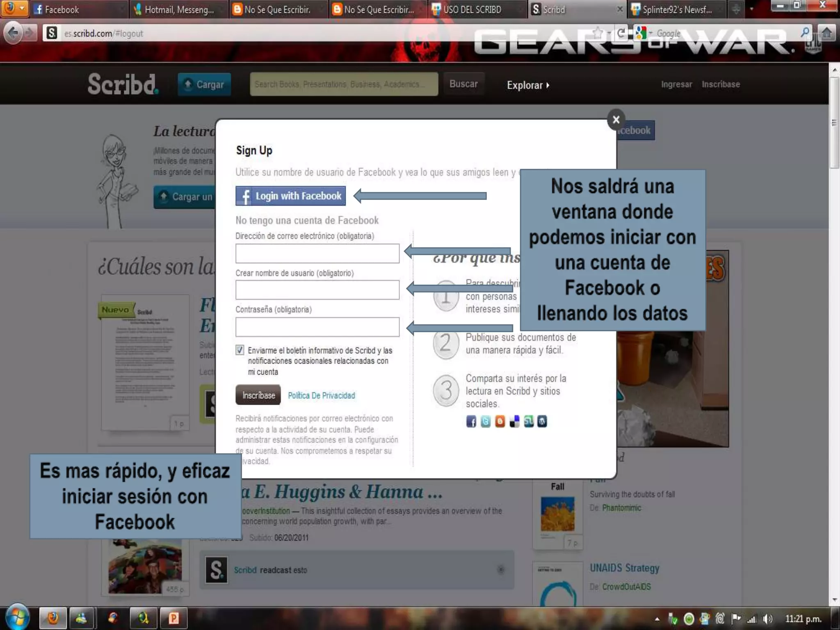Expand the Explorar menu
The image size is (840, 630).
(x=528, y=85)
